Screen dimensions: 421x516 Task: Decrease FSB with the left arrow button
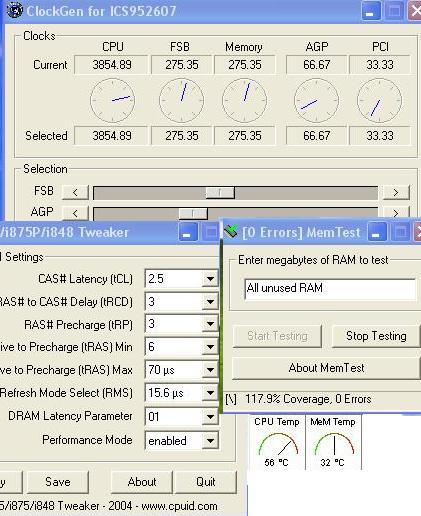[x=75, y=192]
